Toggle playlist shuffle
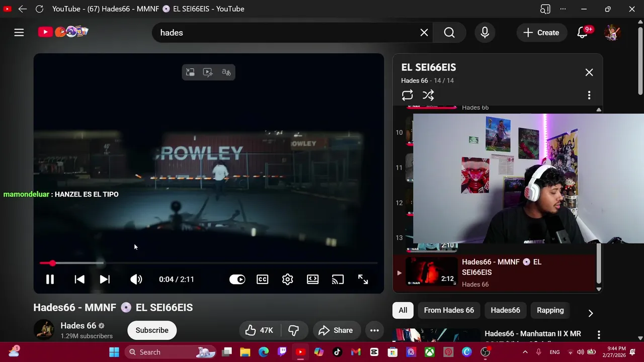The height and width of the screenshot is (362, 644). pos(428,95)
